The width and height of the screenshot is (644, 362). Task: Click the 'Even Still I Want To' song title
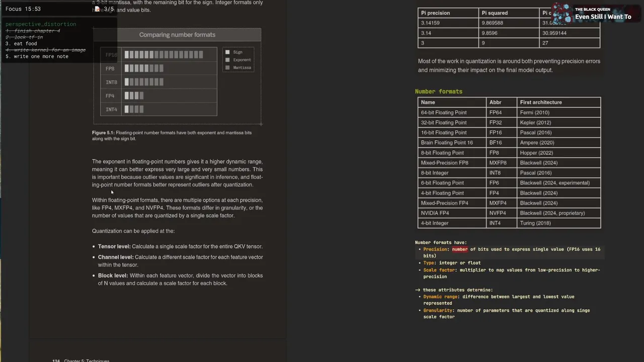click(x=603, y=17)
